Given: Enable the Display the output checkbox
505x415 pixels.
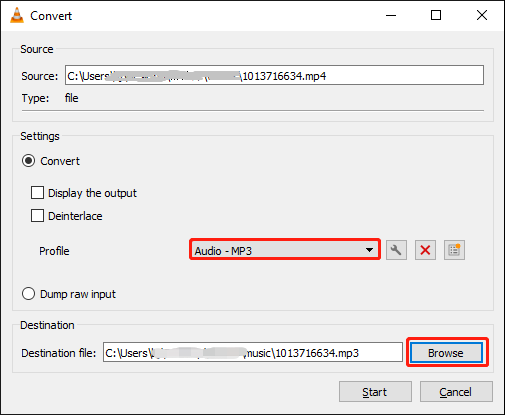Looking at the screenshot, I should click(x=37, y=193).
